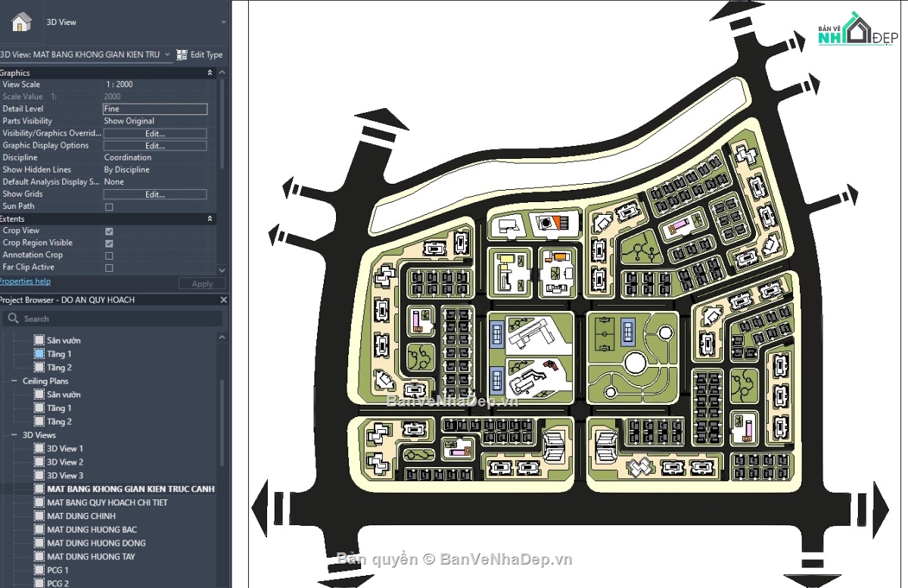Click the Edit Type button

point(200,54)
